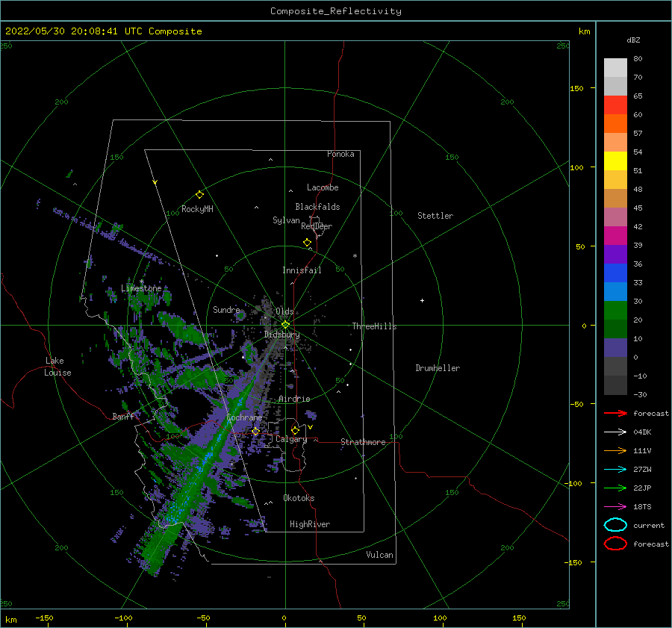Viewport: 672px width, 628px height.
Task: Click the Strathmore town label
Action: [x=363, y=442]
